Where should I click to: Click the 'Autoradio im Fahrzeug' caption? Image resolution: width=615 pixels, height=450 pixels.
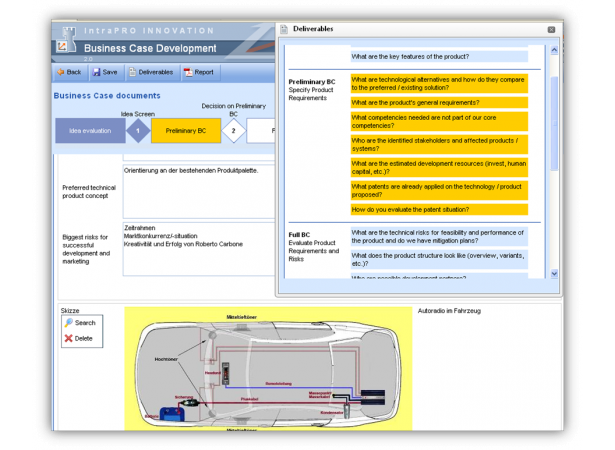pyautogui.click(x=449, y=311)
